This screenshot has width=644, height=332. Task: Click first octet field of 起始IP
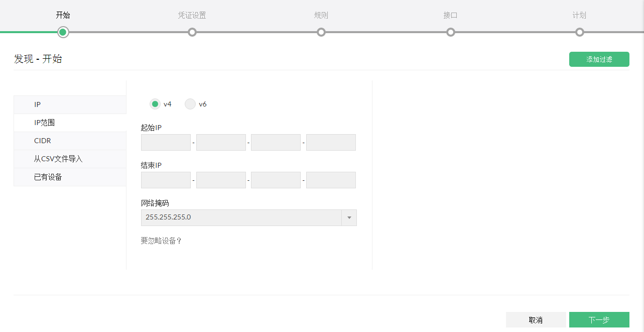166,142
